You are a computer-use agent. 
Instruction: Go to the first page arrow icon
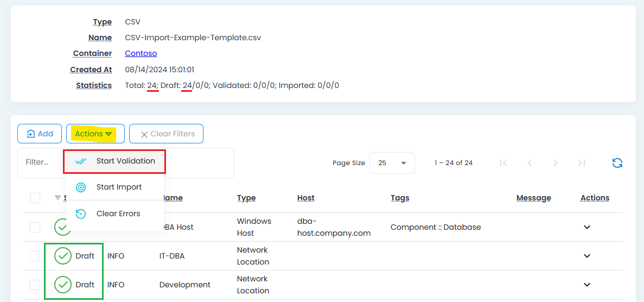(503, 163)
